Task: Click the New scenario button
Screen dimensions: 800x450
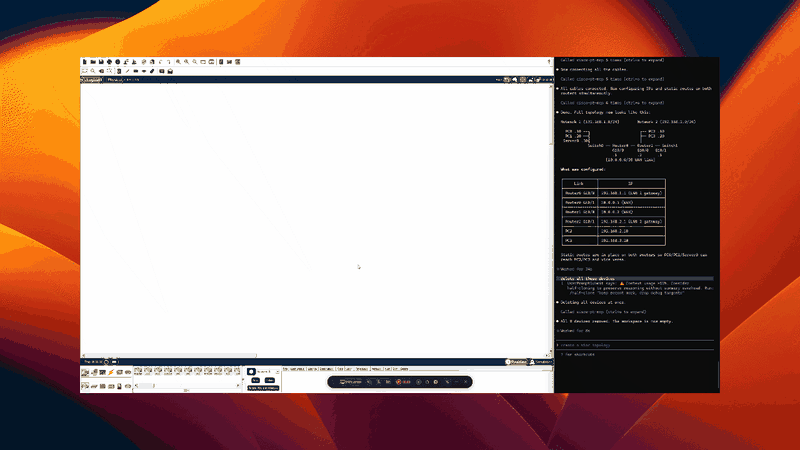Action: pos(256,381)
